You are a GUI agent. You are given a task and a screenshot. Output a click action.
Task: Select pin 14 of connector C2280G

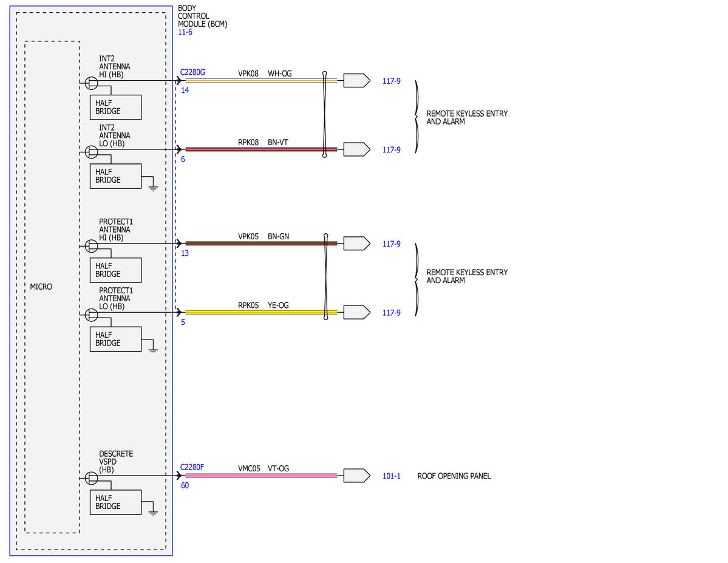[185, 90]
